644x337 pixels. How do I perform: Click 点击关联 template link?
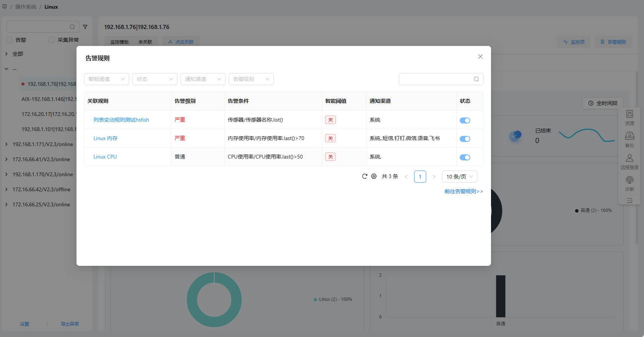pos(181,42)
